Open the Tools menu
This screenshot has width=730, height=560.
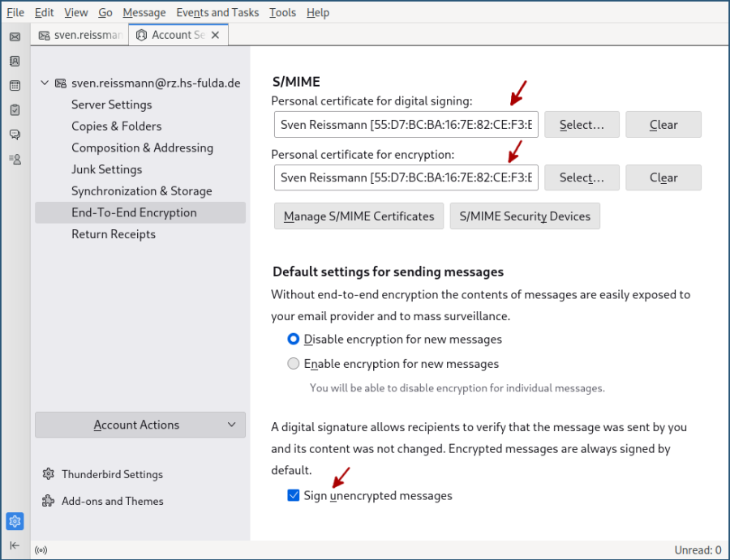[281, 12]
